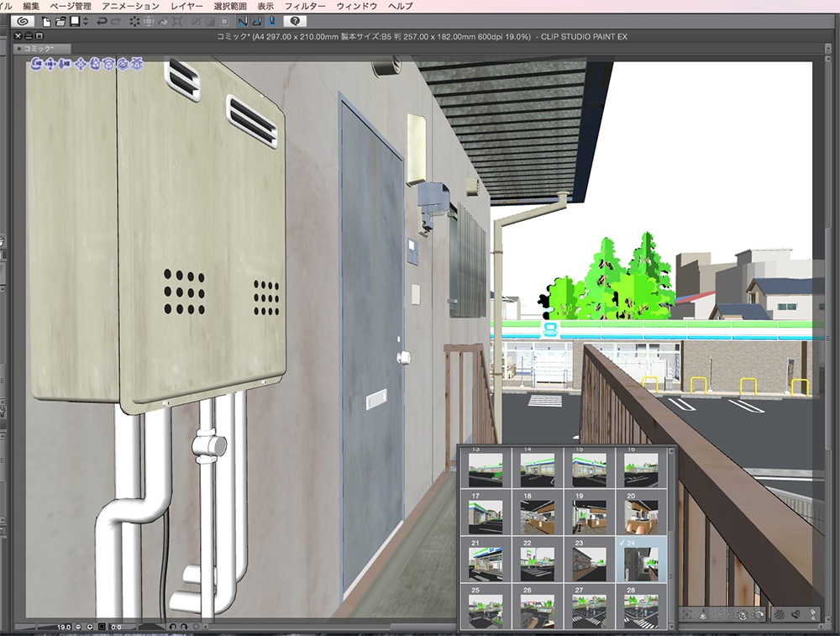Toggle Snap to Ruler
This screenshot has width=840, height=636.
coord(243,22)
